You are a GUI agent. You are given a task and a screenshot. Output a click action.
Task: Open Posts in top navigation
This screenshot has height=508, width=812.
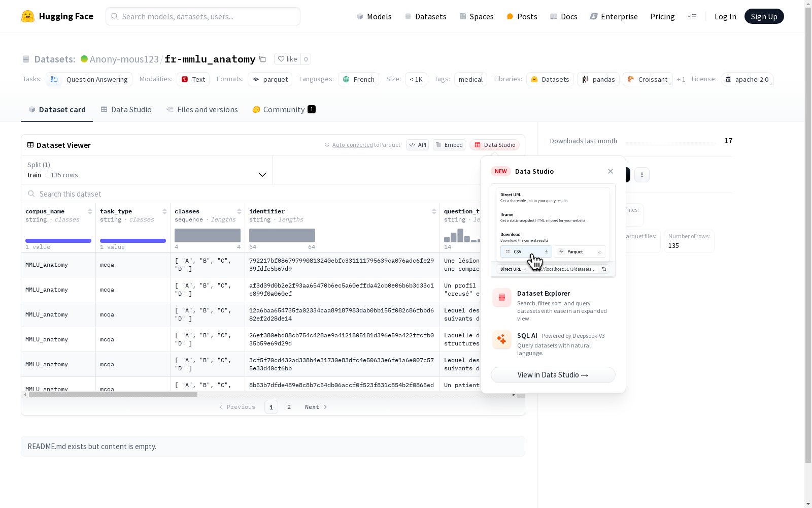coord(522,16)
